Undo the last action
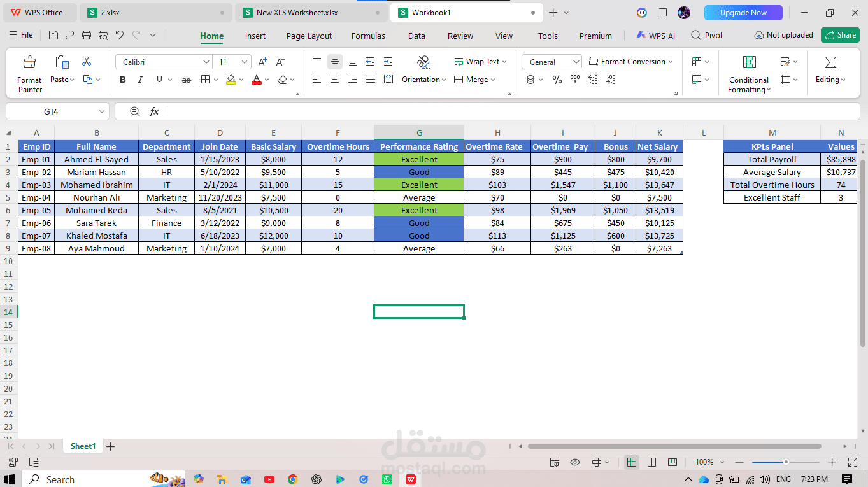The height and width of the screenshot is (487, 868). tap(120, 36)
